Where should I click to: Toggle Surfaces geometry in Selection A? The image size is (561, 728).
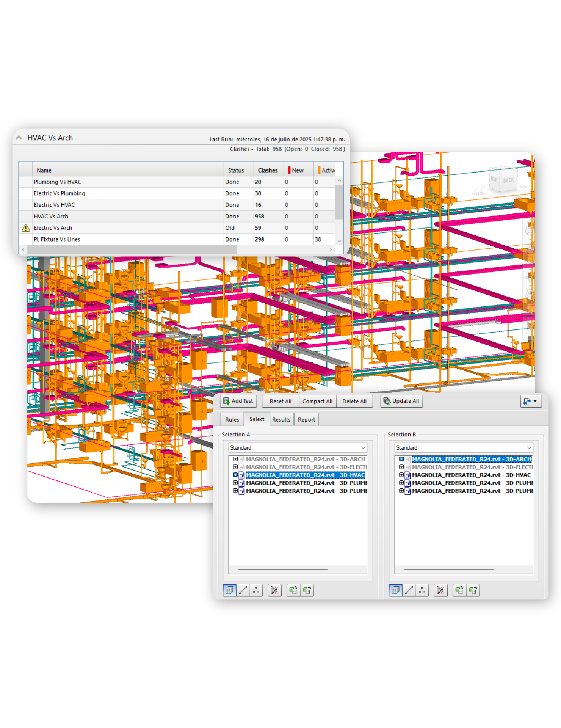coord(230,590)
